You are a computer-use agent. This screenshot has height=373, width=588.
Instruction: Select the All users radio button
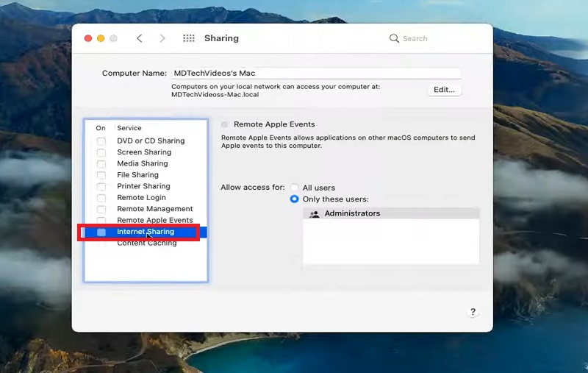[x=295, y=188]
